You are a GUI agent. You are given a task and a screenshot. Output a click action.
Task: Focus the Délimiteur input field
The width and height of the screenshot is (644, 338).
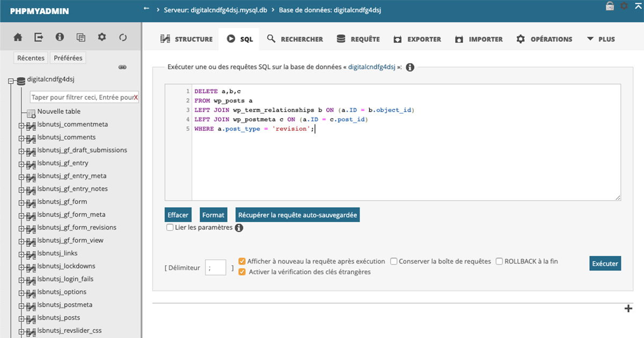pyautogui.click(x=215, y=267)
